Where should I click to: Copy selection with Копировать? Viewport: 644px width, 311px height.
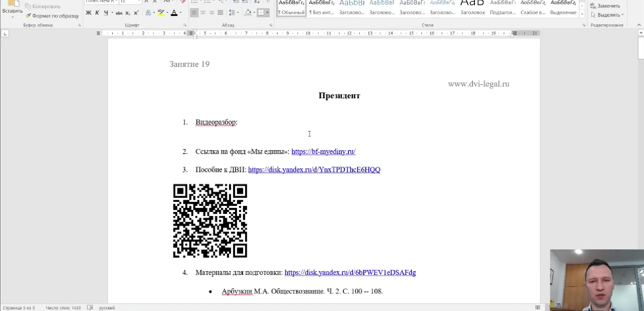[x=43, y=6]
